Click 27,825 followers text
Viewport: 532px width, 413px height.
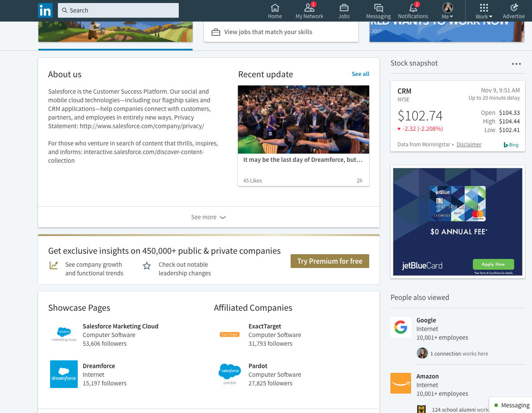click(270, 383)
